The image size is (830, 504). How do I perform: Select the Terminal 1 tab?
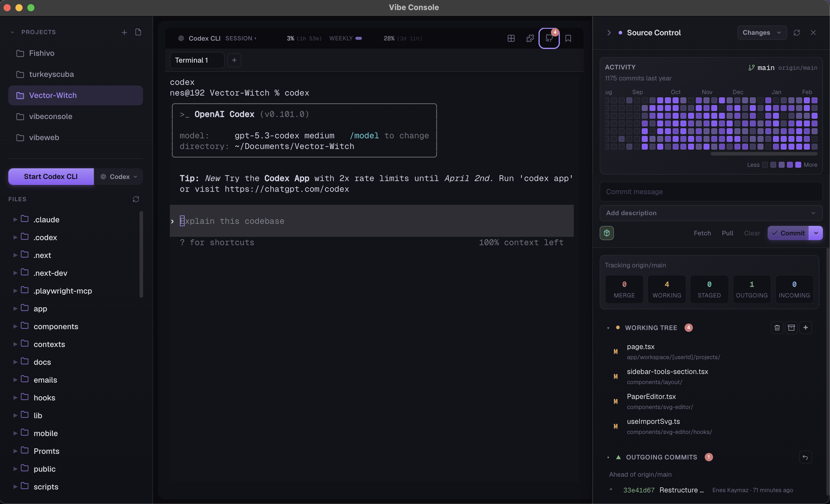[x=197, y=60]
